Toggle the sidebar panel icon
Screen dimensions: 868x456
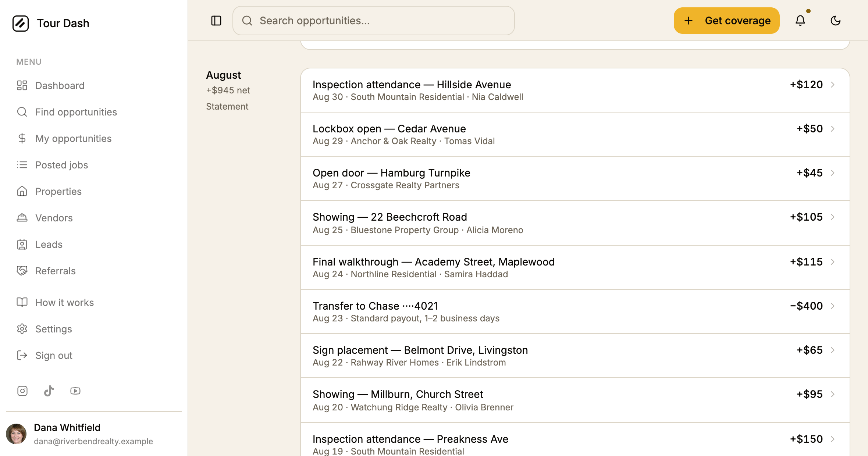[216, 21]
